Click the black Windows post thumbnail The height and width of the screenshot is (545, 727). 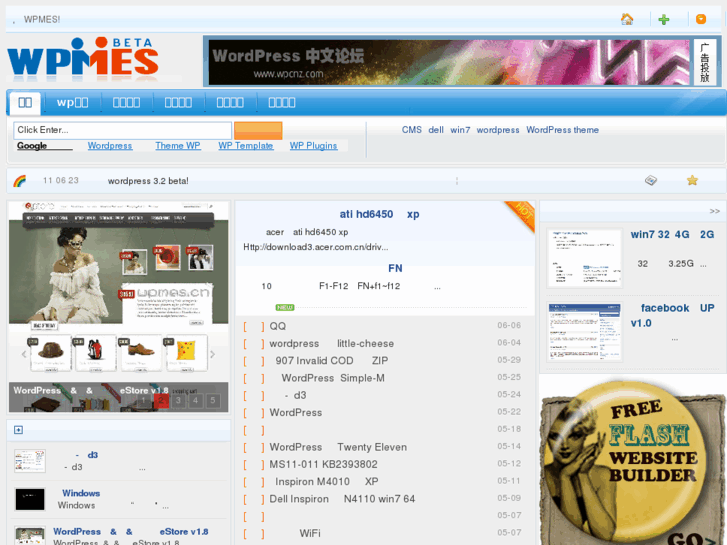pyautogui.click(x=30, y=499)
